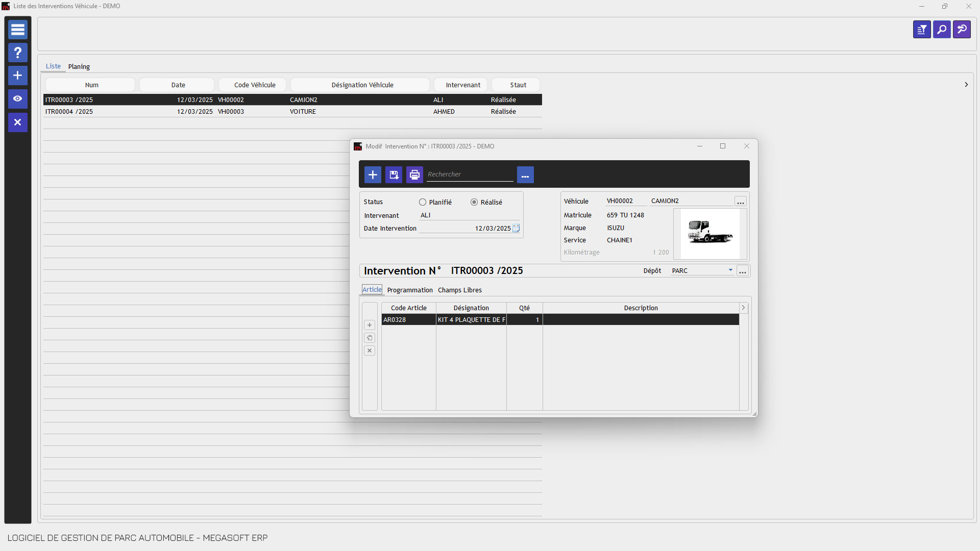The height and width of the screenshot is (551, 980).
Task: Open the main hamburger menu
Action: 17,30
